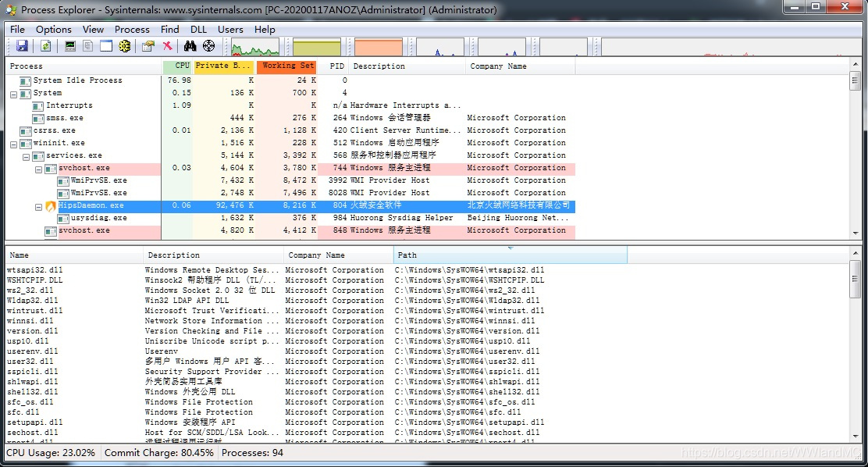Click the first WmiPrvSE.exe icon, PID 3992
The width and height of the screenshot is (868, 467).
pos(63,181)
